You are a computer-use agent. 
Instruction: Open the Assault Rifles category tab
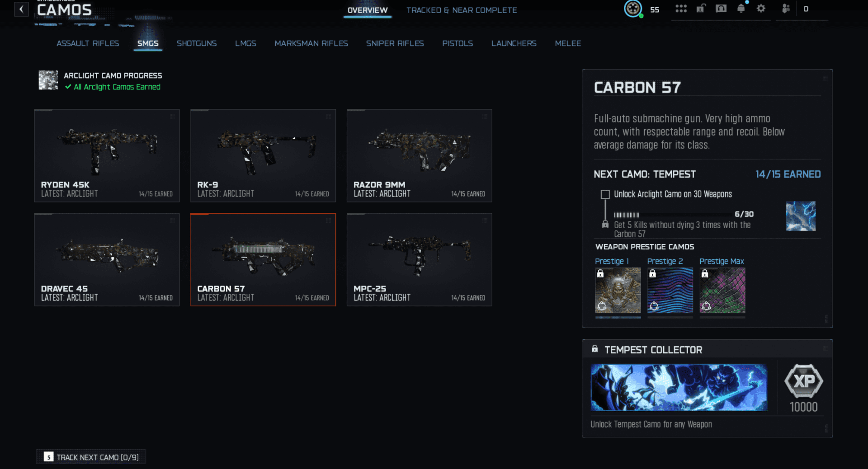[x=88, y=43]
